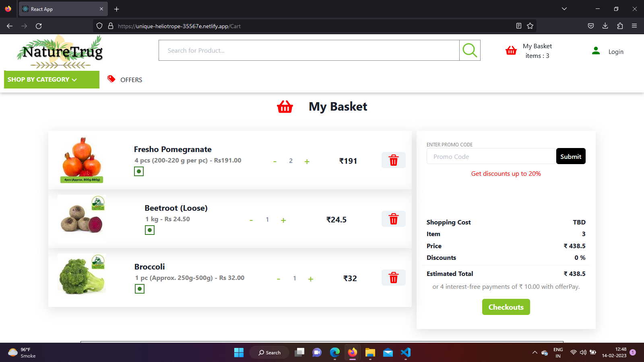Decrease Broccoli quantity with minus
This screenshot has height=362, width=644.
tap(279, 279)
